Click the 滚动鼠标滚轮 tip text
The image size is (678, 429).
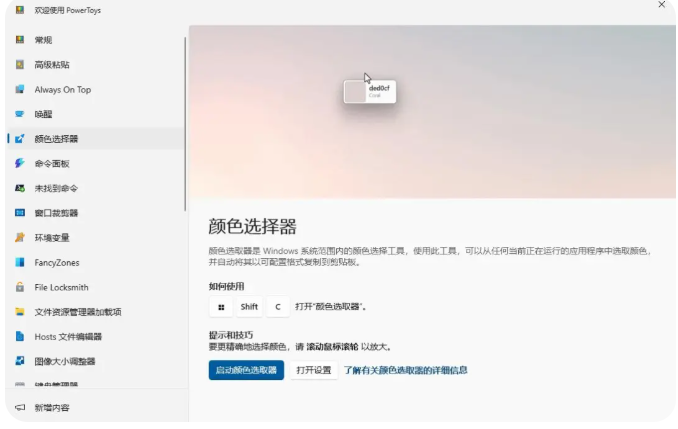(x=332, y=346)
